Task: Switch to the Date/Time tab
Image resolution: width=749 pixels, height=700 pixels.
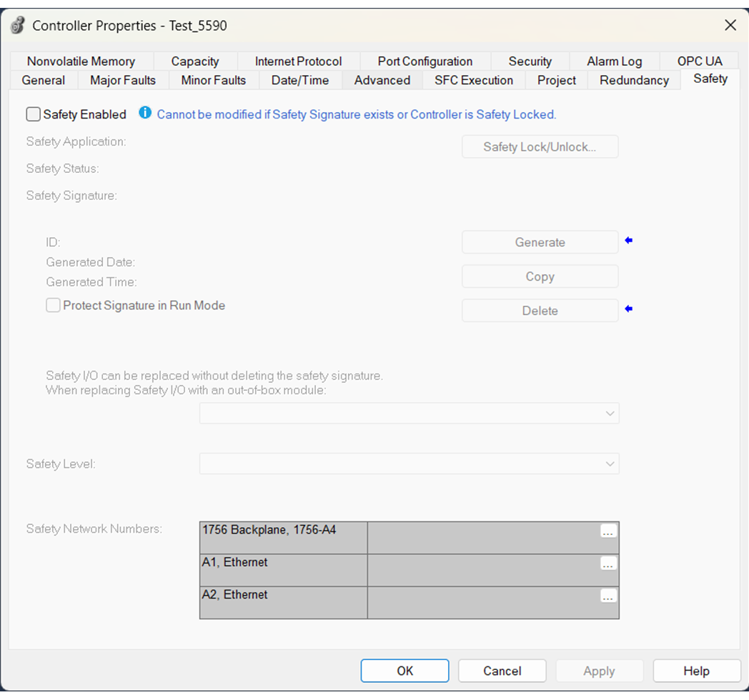Action: pos(299,80)
